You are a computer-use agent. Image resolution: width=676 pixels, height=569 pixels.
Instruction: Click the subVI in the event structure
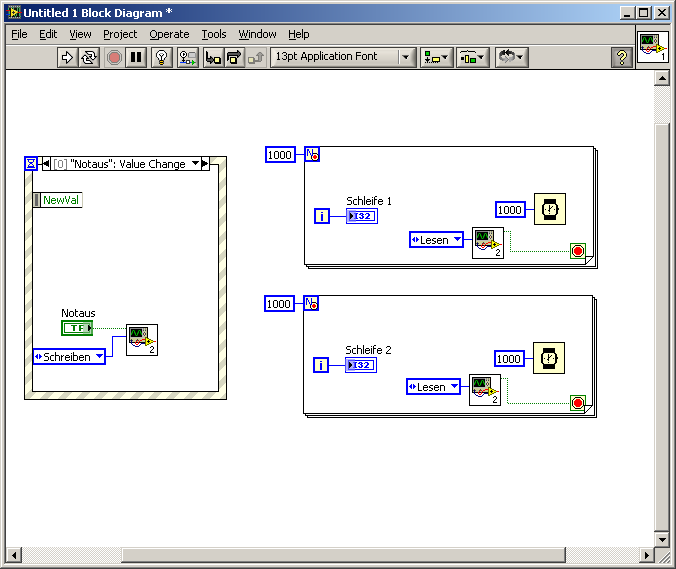[x=142, y=340]
